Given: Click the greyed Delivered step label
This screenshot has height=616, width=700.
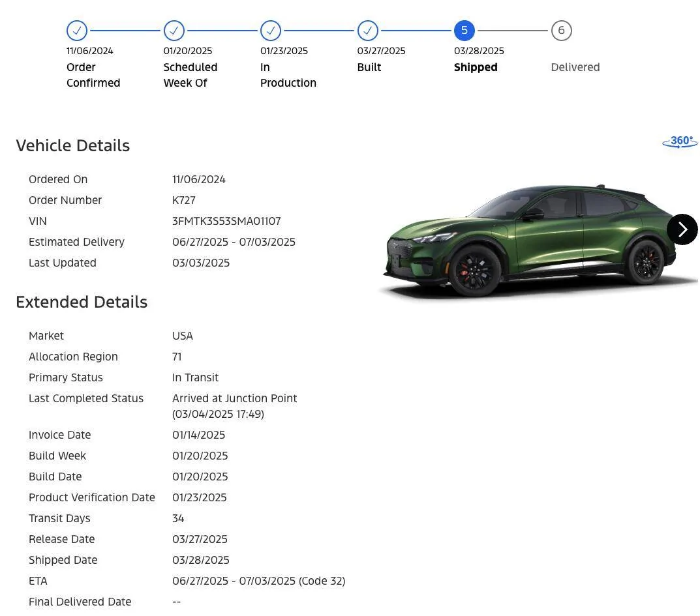Looking at the screenshot, I should 575,67.
